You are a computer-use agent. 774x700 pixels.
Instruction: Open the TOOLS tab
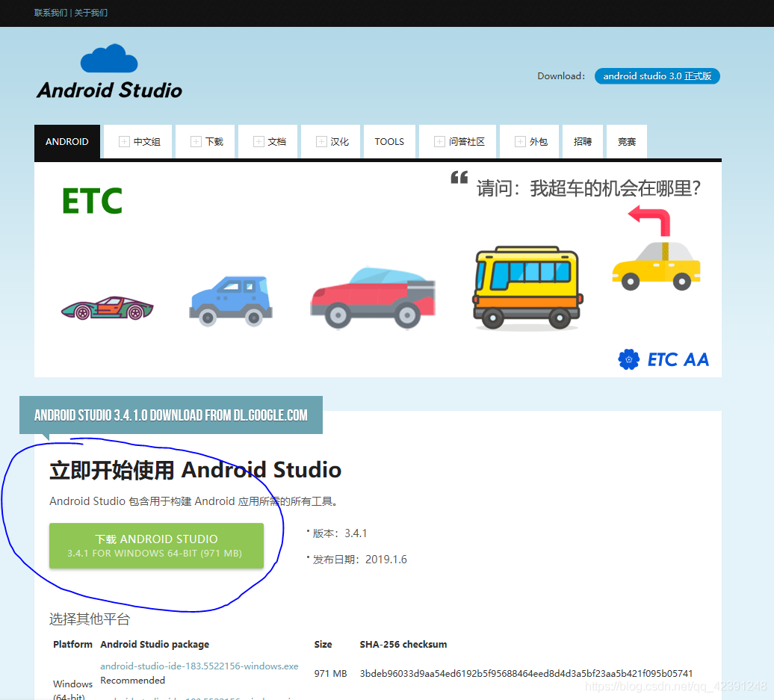click(x=389, y=141)
